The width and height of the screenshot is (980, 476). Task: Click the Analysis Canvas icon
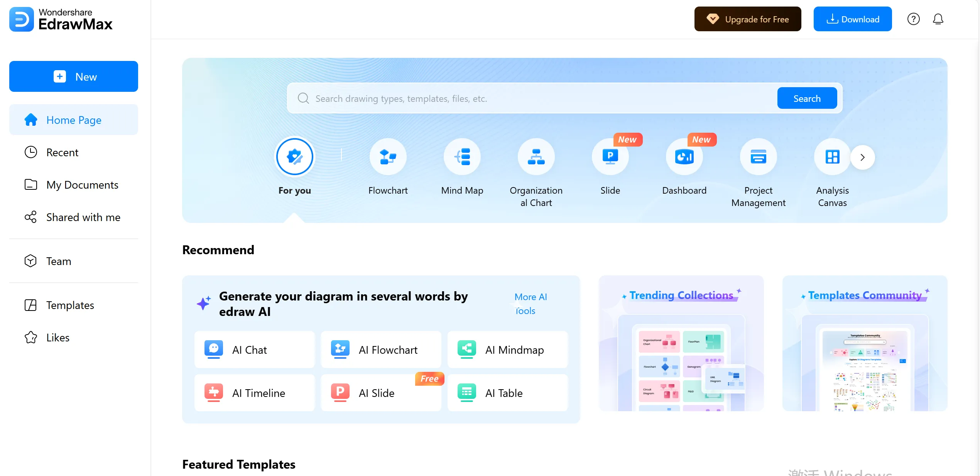coord(832,157)
